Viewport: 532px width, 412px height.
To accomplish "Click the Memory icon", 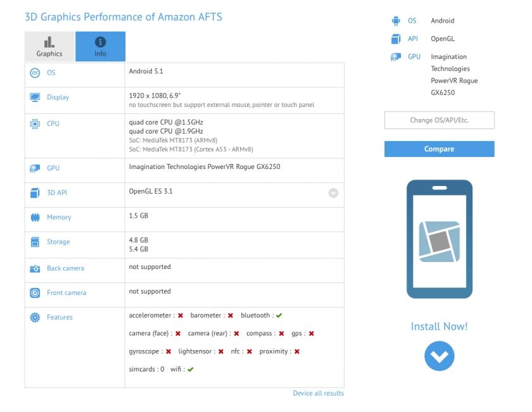I will (35, 218).
